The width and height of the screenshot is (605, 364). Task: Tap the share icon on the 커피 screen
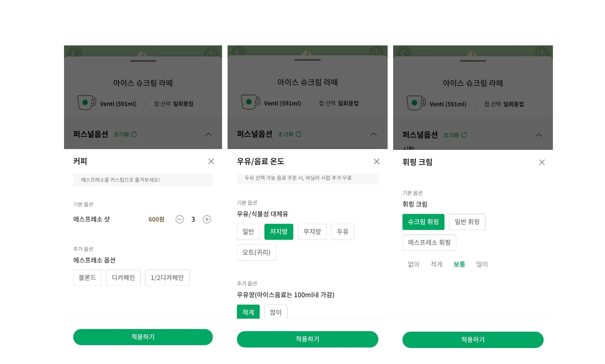(211, 53)
